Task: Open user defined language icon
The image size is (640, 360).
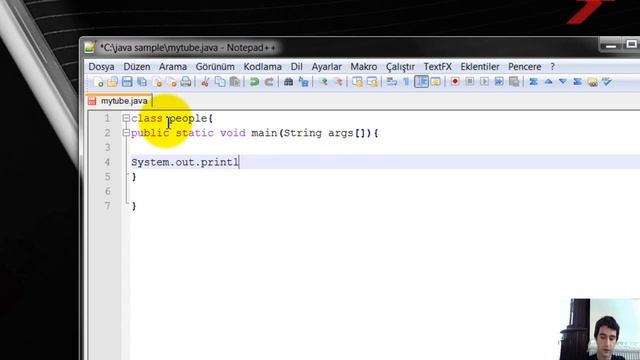Action: point(436,82)
